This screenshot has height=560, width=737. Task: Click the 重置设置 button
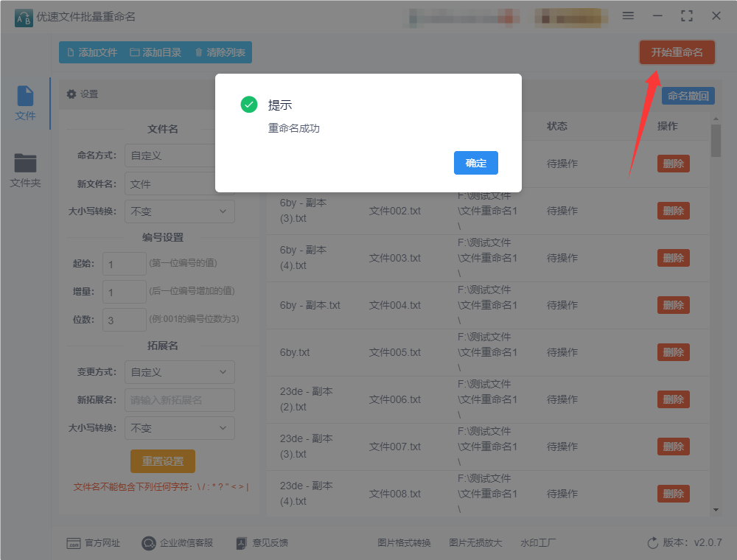point(163,461)
